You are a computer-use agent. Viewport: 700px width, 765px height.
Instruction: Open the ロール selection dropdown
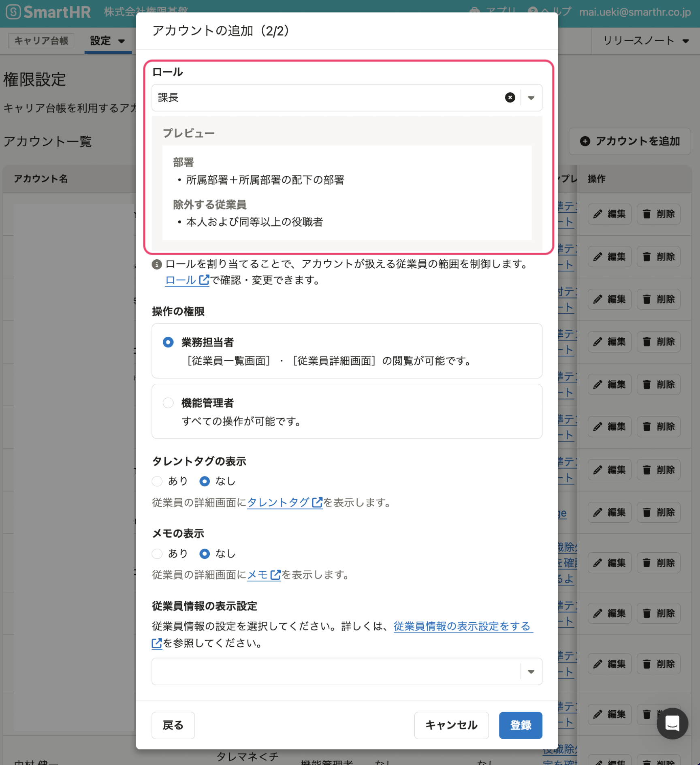pyautogui.click(x=531, y=97)
